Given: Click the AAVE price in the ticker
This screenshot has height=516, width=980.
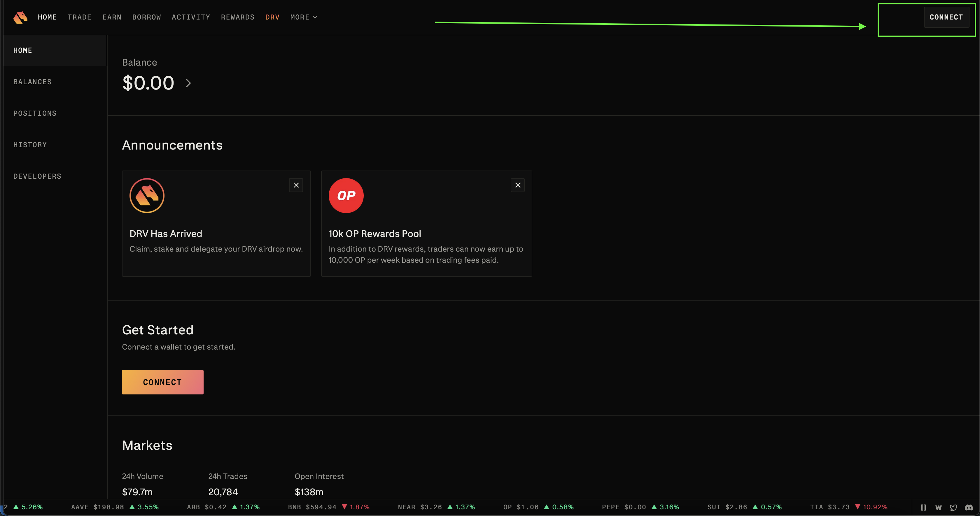Looking at the screenshot, I should [108, 507].
